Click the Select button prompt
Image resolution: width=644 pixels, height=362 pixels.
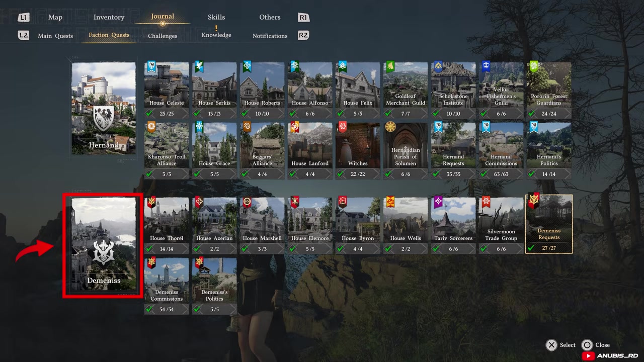[x=561, y=345]
